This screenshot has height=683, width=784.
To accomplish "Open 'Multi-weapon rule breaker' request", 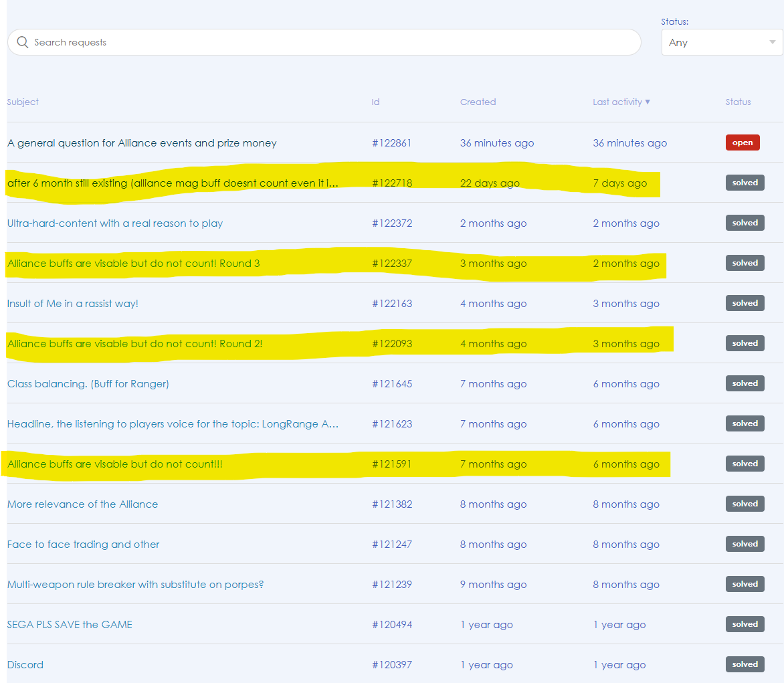I will tap(135, 585).
